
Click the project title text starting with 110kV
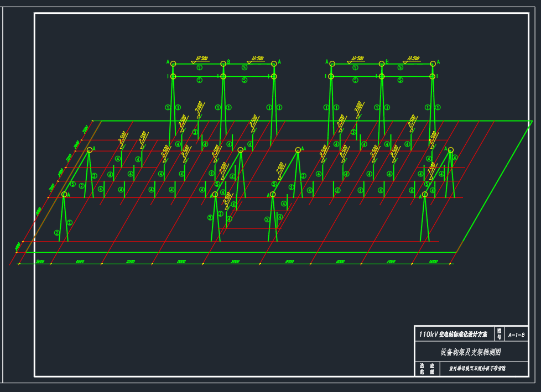(x=453, y=334)
